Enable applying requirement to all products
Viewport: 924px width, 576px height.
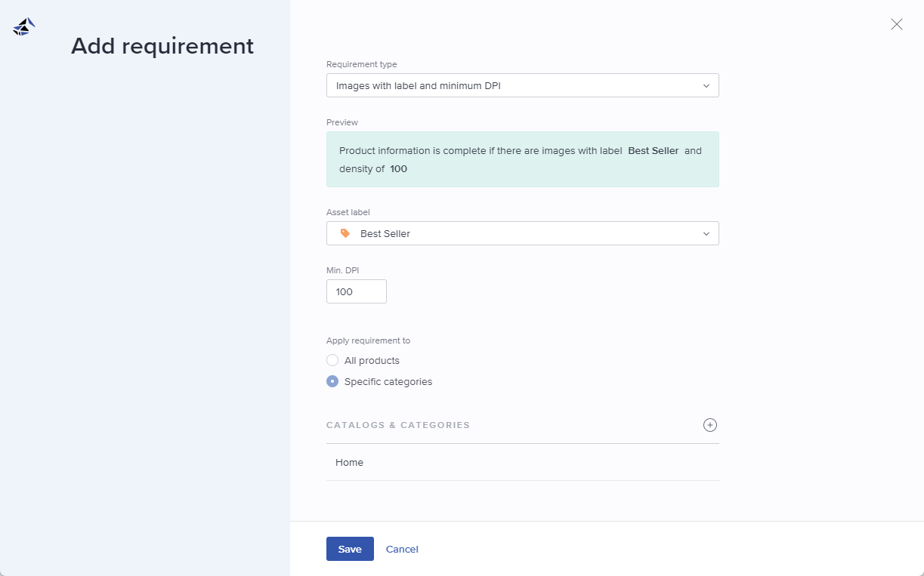332,360
